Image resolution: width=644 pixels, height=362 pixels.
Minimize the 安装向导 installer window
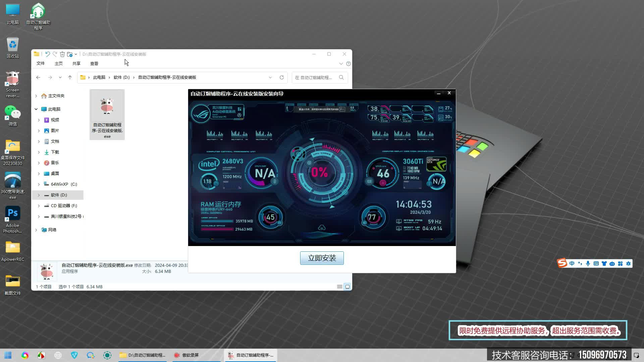coord(438,93)
